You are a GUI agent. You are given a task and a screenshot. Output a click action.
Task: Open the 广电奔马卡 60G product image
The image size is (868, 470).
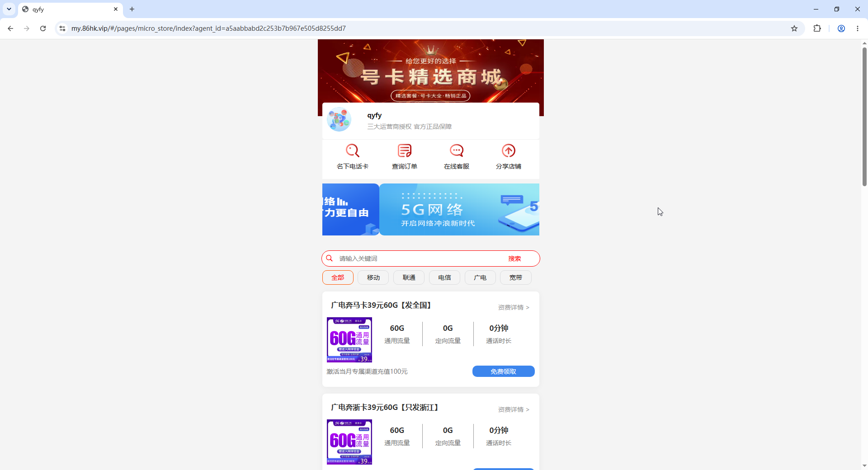pyautogui.click(x=349, y=340)
